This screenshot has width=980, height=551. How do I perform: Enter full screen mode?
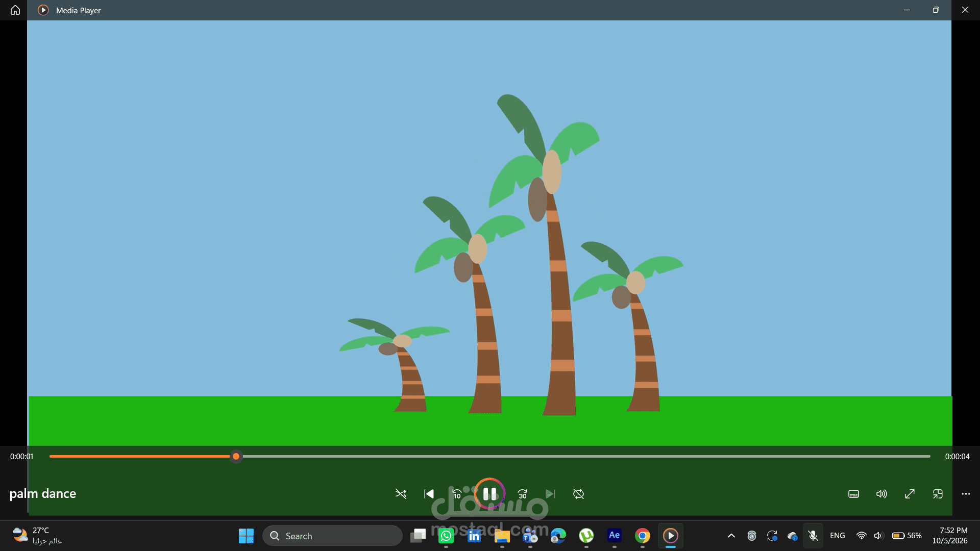click(x=910, y=494)
